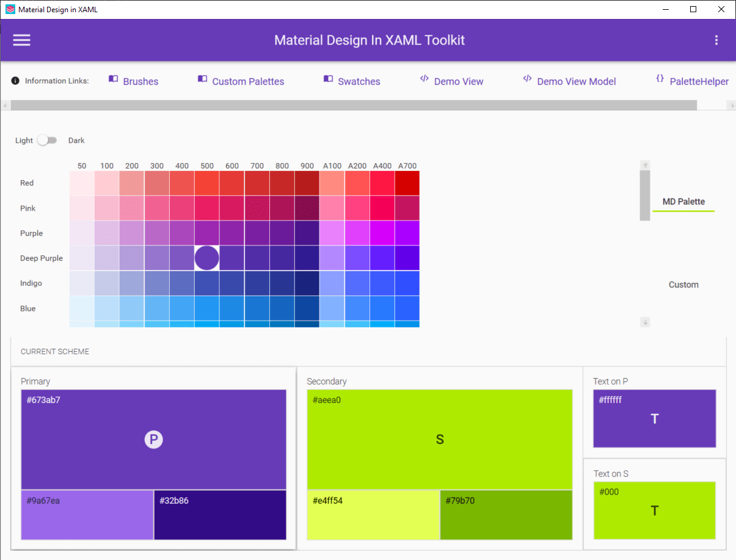Click the Information Links label
The height and width of the screenshot is (560, 736).
[x=57, y=81]
